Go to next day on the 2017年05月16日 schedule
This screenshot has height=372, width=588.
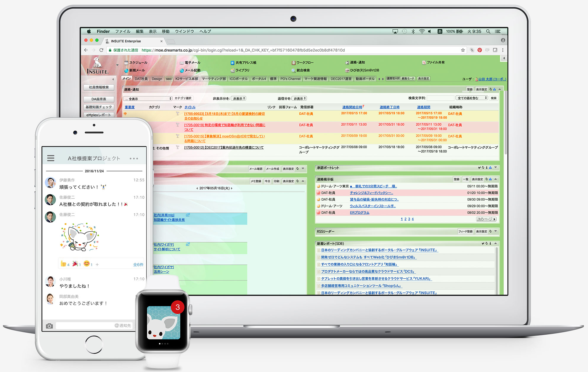pyautogui.click(x=232, y=188)
